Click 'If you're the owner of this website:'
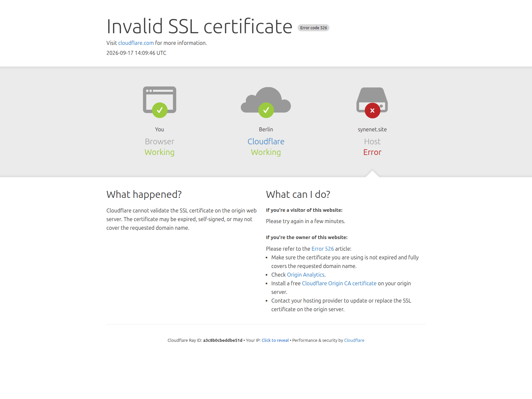This screenshot has width=532, height=399. [307, 237]
